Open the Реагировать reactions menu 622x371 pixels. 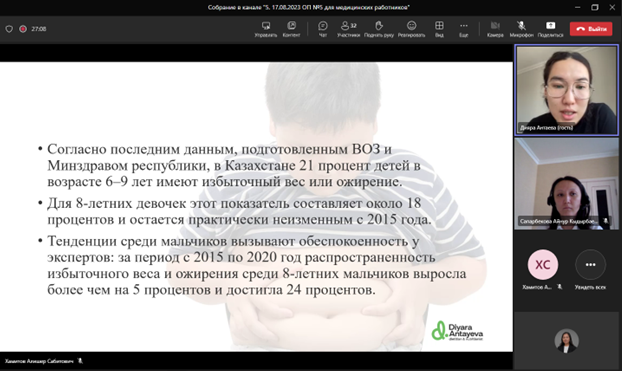point(411,29)
